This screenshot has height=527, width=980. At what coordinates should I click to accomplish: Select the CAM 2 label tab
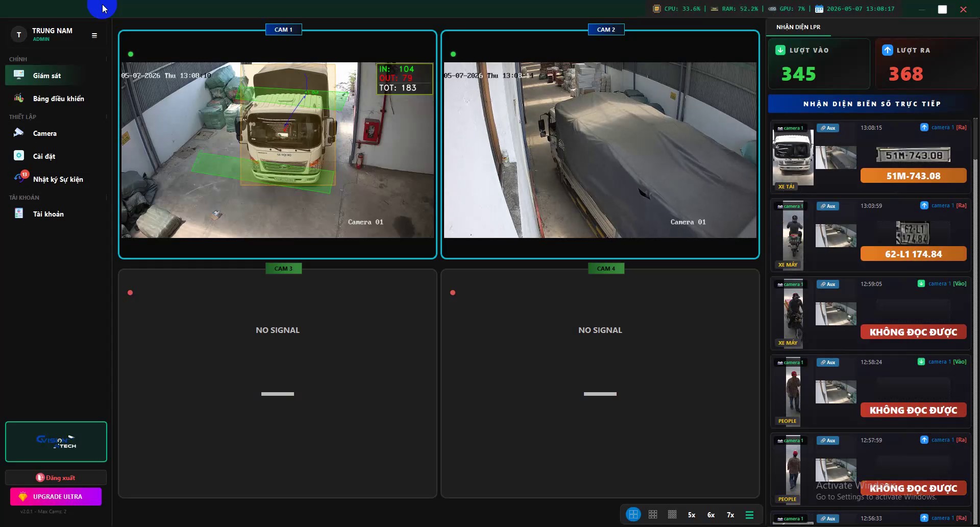click(606, 30)
